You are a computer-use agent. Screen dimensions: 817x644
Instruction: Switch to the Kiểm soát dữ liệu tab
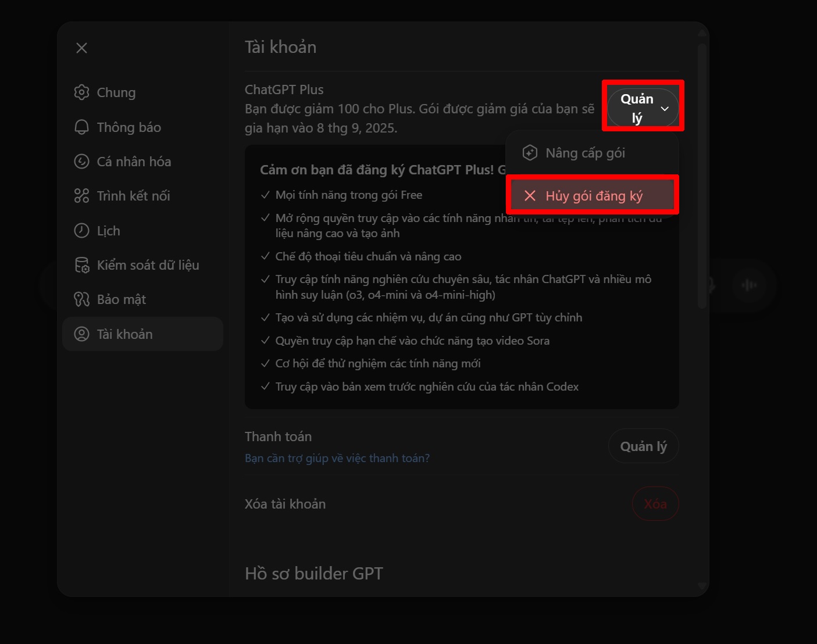click(148, 265)
